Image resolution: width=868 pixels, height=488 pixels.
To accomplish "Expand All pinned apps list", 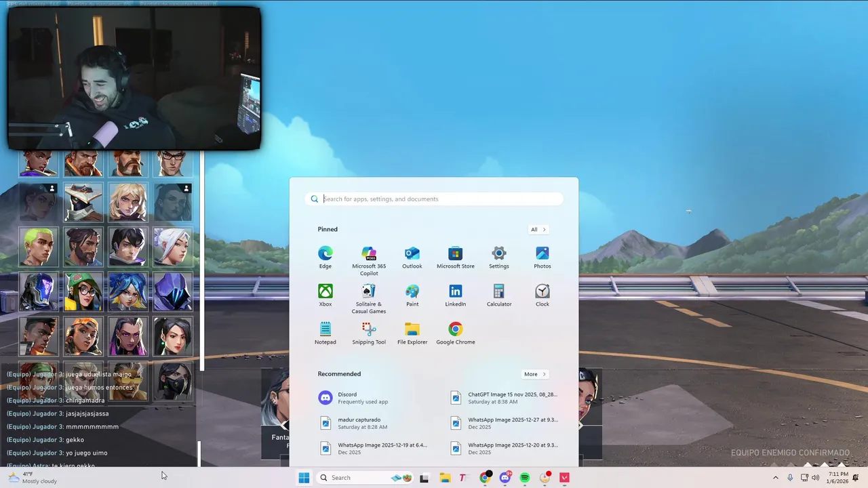I will coord(538,230).
